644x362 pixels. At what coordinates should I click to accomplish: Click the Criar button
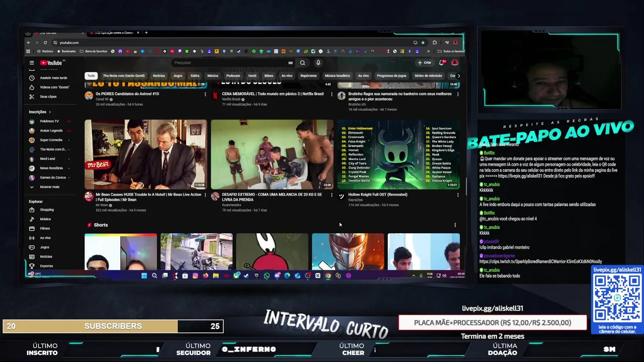[x=424, y=63]
